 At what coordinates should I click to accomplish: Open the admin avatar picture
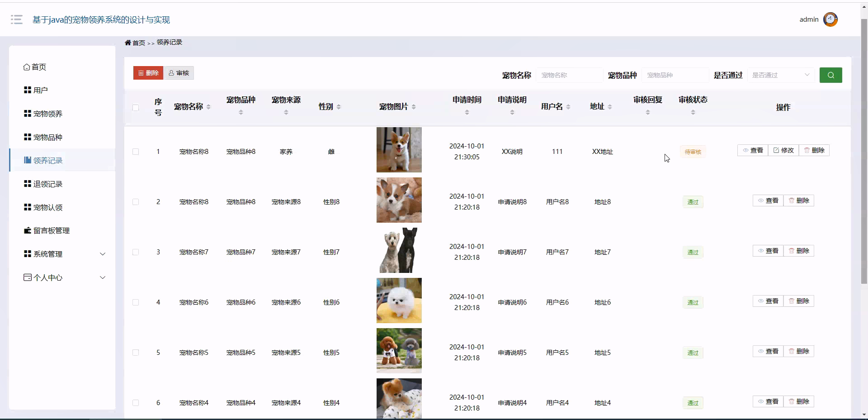pos(830,19)
